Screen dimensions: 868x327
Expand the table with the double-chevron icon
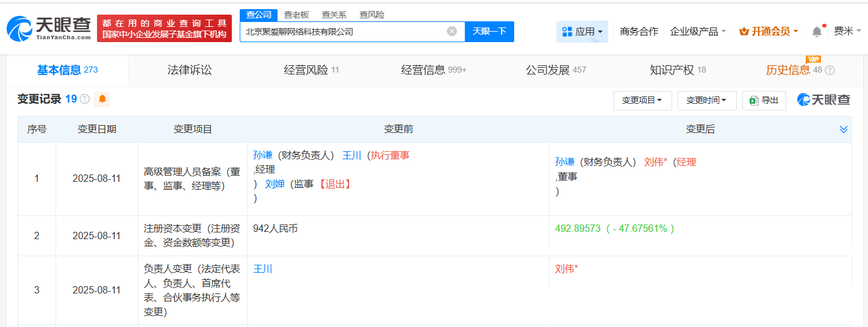pyautogui.click(x=844, y=129)
